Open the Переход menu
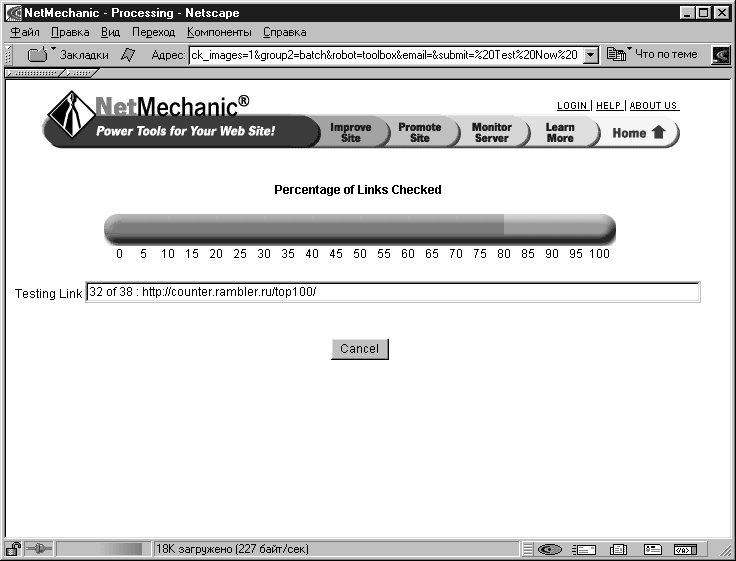736x561 pixels. pyautogui.click(x=153, y=32)
